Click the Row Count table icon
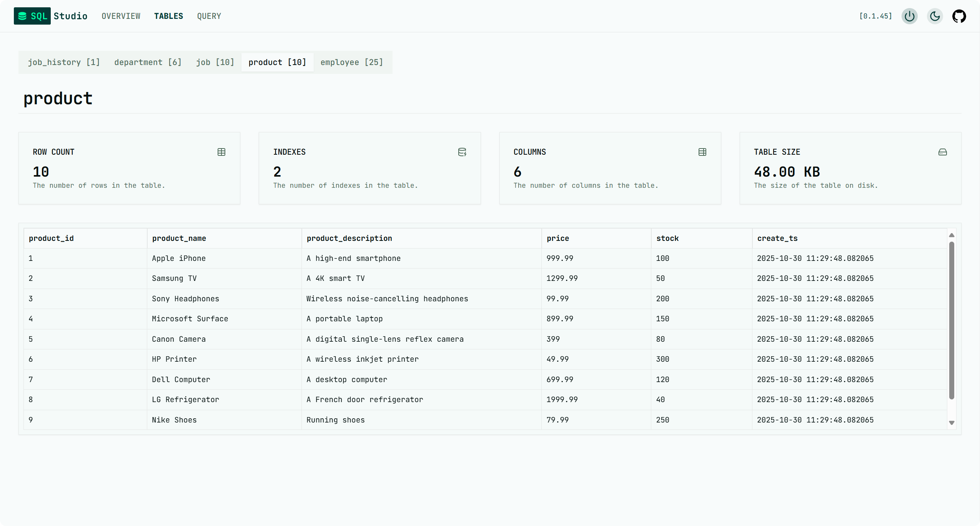The height and width of the screenshot is (526, 980). 221,152
